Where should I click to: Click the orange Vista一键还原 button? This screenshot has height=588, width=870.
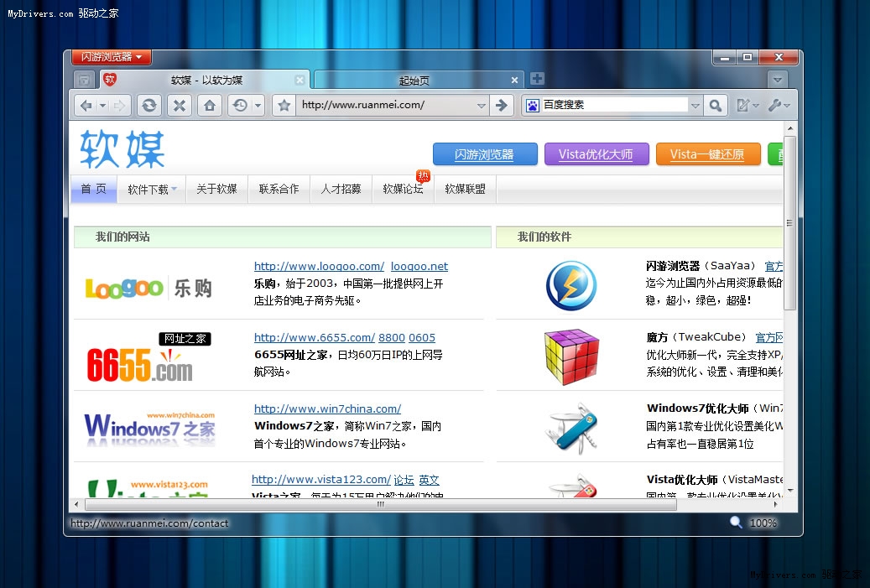[x=707, y=154]
